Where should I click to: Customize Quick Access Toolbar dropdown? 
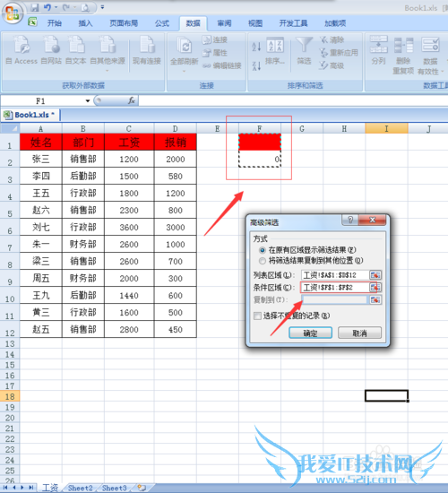coord(102,7)
